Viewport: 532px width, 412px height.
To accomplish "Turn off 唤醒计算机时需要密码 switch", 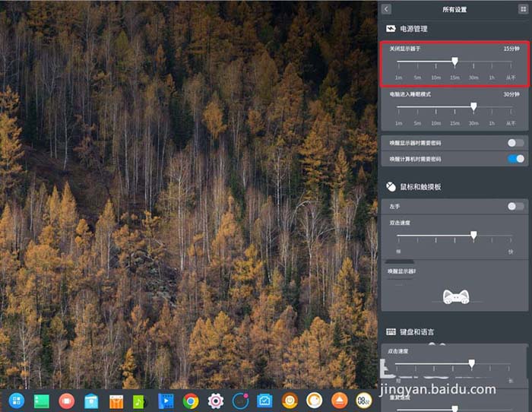I will pyautogui.click(x=516, y=158).
